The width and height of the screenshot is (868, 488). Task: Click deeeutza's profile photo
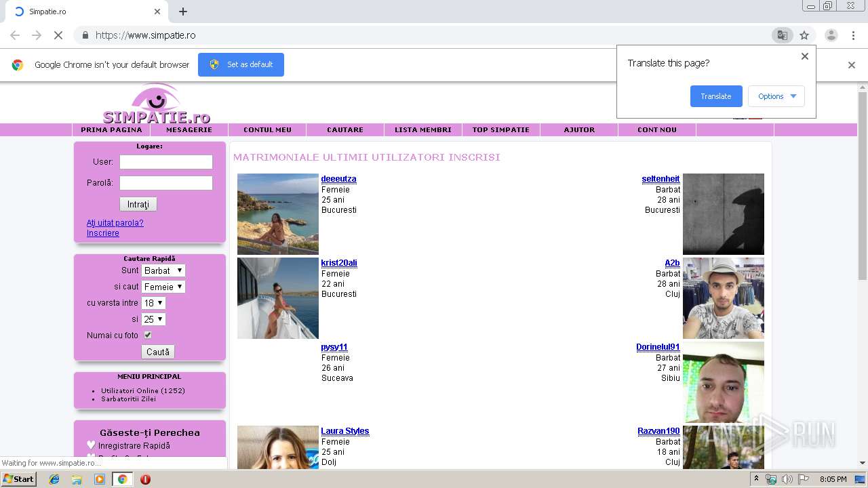(x=278, y=214)
